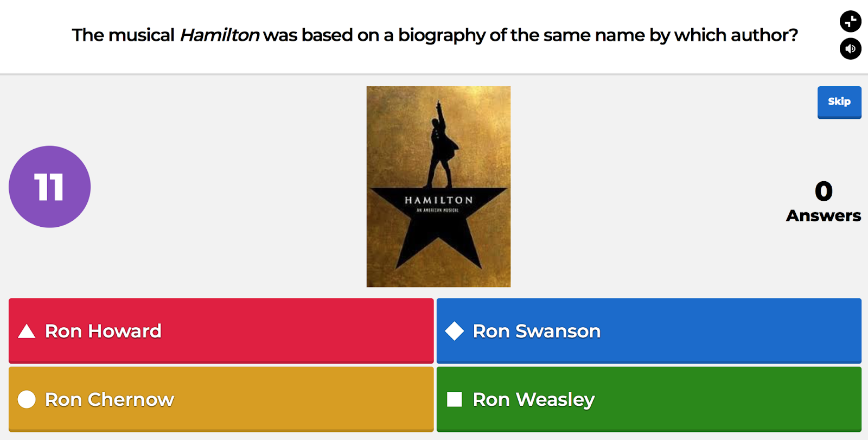Click the Answers label under the counter
This screenshot has height=440, width=868.
(824, 216)
